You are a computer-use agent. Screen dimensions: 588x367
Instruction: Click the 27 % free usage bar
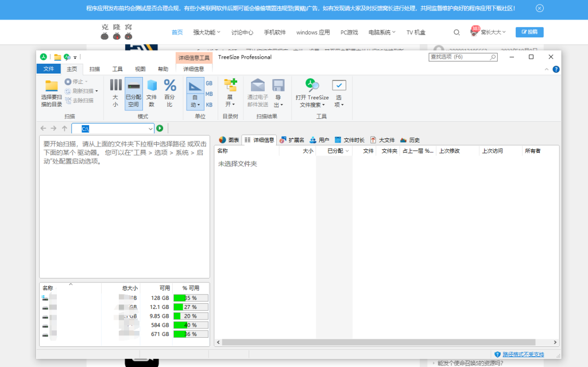pos(191,307)
